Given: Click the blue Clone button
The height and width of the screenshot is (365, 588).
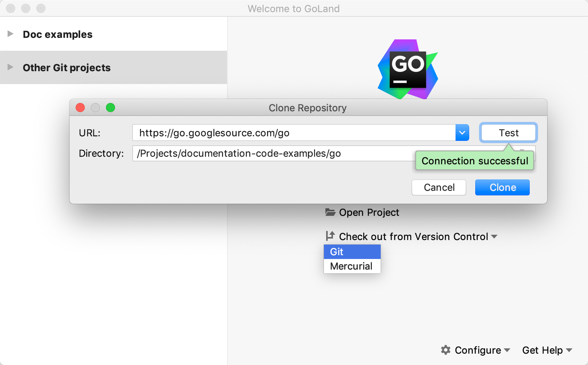Looking at the screenshot, I should pos(502,187).
